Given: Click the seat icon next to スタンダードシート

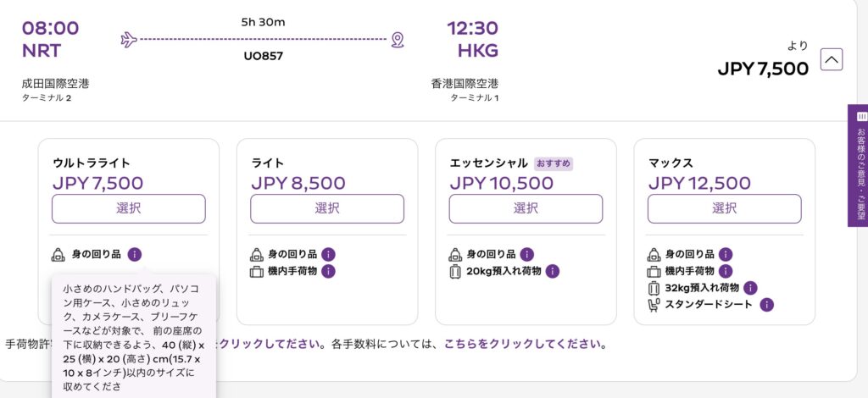Looking at the screenshot, I should click(x=654, y=305).
